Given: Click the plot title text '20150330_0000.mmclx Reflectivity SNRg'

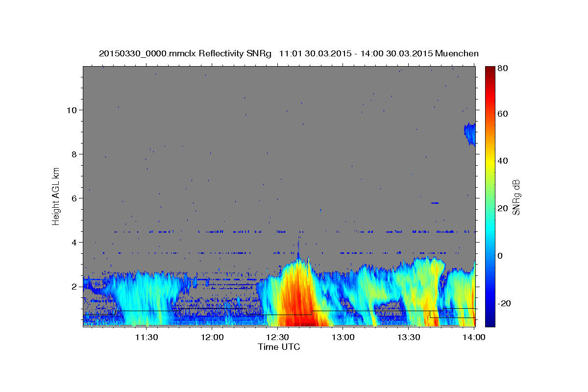Looking at the screenshot, I should coord(185,53).
